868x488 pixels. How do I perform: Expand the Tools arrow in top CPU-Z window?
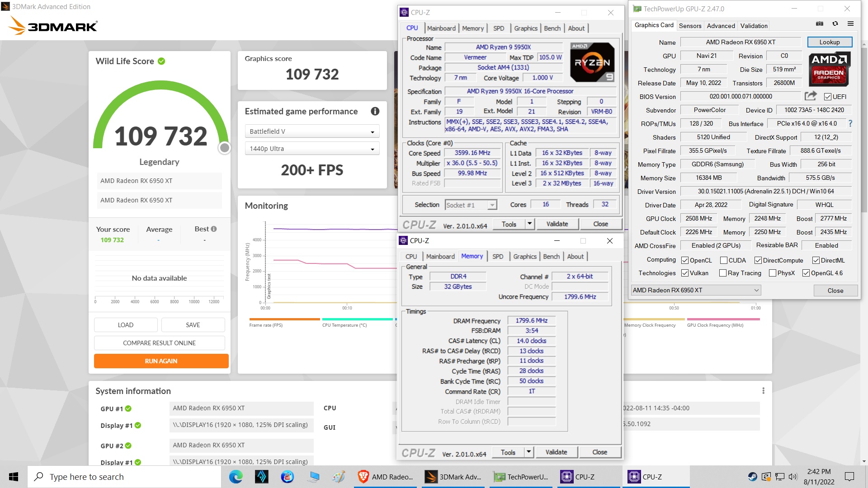(x=530, y=224)
